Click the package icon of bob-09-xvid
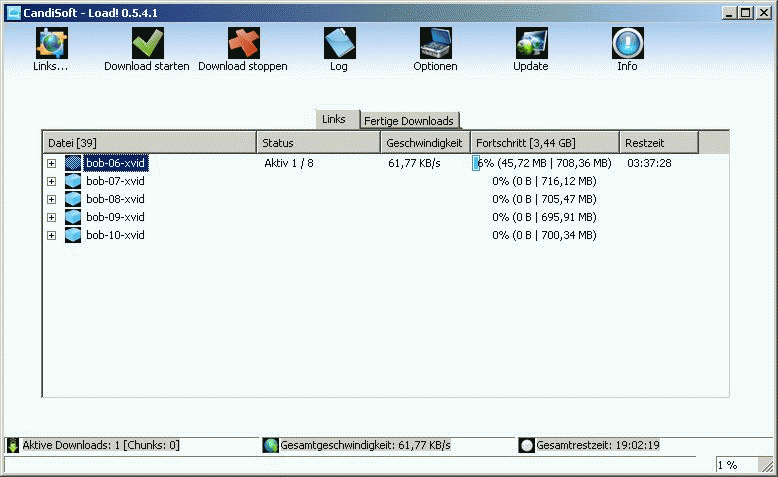This screenshot has height=477, width=778. point(73,217)
